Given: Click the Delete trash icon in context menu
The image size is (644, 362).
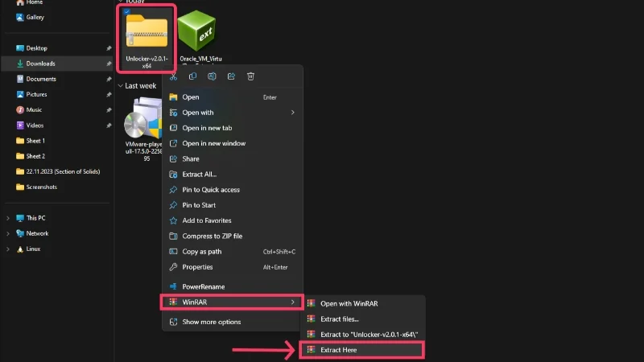Looking at the screenshot, I should coord(250,76).
